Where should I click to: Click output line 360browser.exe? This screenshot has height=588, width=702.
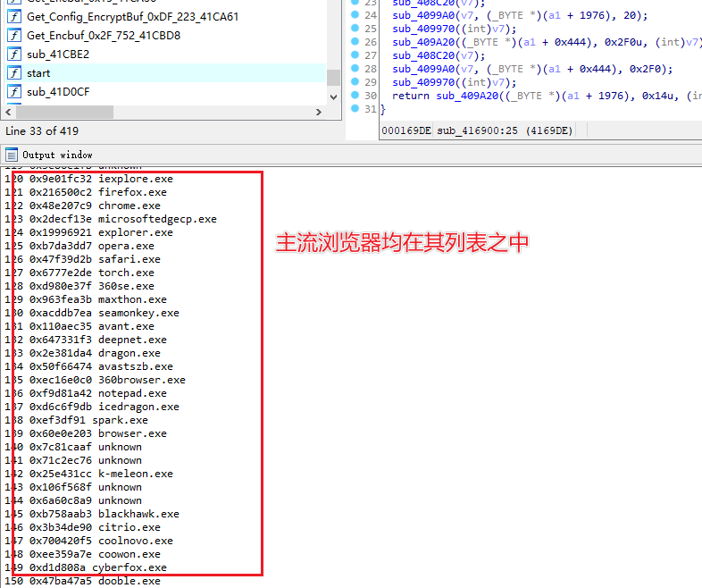(x=95, y=380)
